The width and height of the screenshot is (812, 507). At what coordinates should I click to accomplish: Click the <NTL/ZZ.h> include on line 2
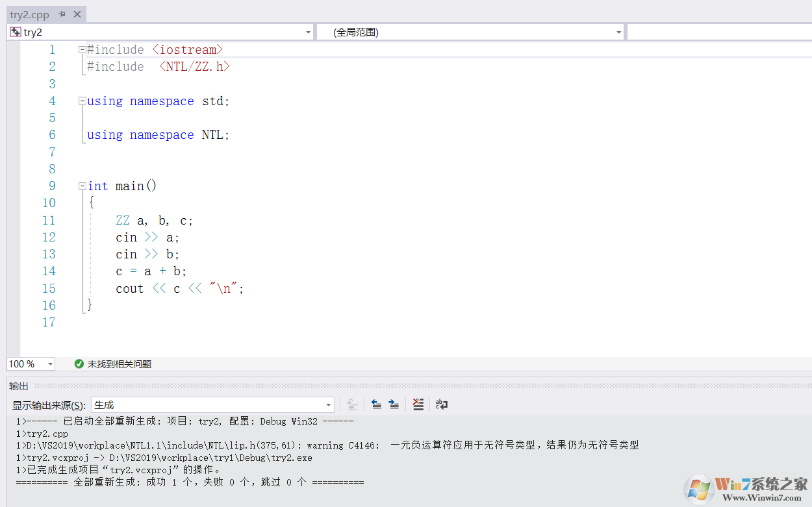tap(195, 66)
